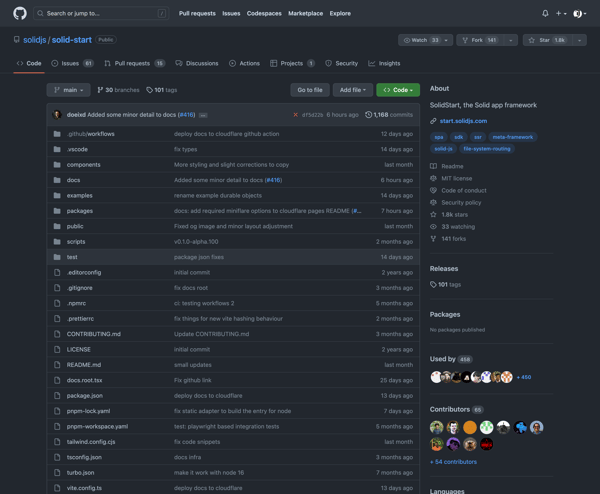
Task: Focus the Search or jump to field
Action: tap(101, 13)
